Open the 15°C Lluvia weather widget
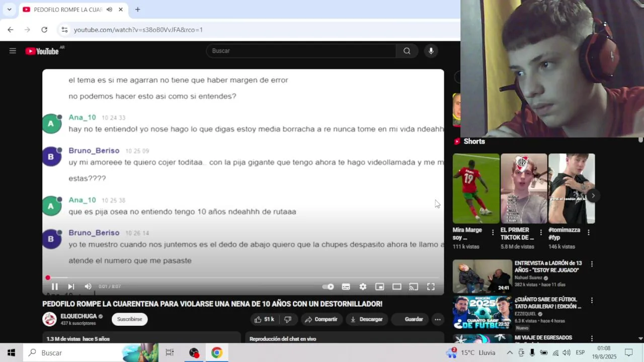Image resolution: width=644 pixels, height=362 pixels. pos(471,353)
